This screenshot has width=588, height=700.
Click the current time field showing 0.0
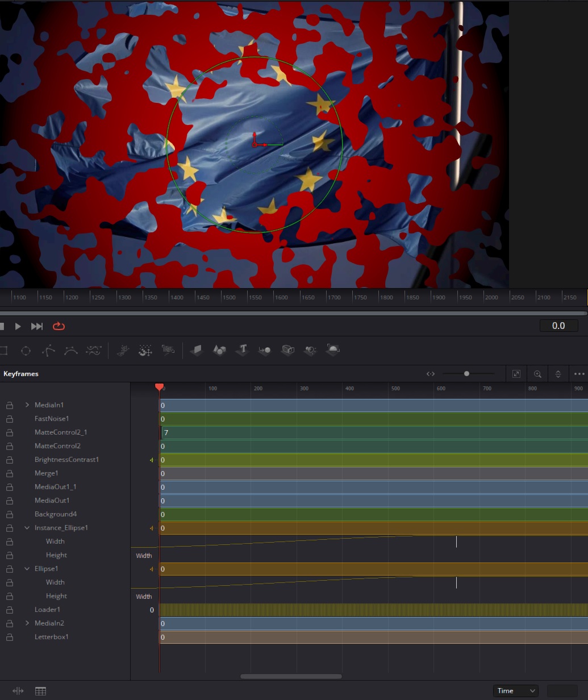[558, 326]
